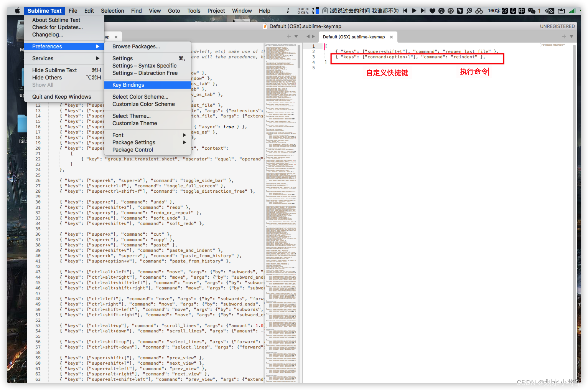
Task: Open Package Control from the menu
Action: 148,150
